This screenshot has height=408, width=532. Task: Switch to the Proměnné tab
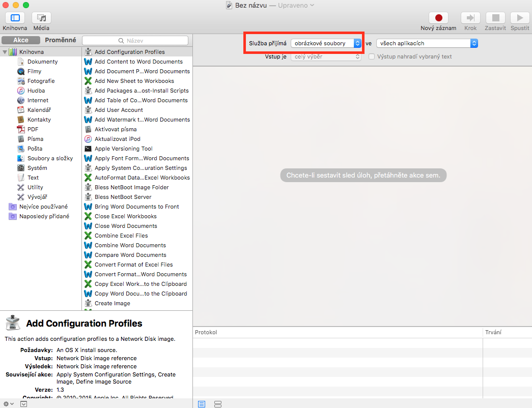[61, 40]
